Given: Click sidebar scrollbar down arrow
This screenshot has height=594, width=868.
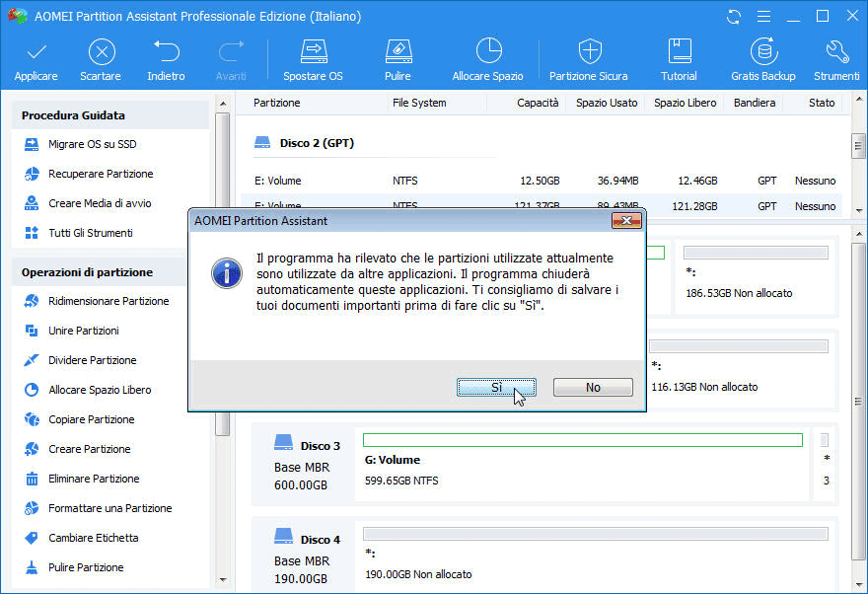Looking at the screenshot, I should coord(223,580).
